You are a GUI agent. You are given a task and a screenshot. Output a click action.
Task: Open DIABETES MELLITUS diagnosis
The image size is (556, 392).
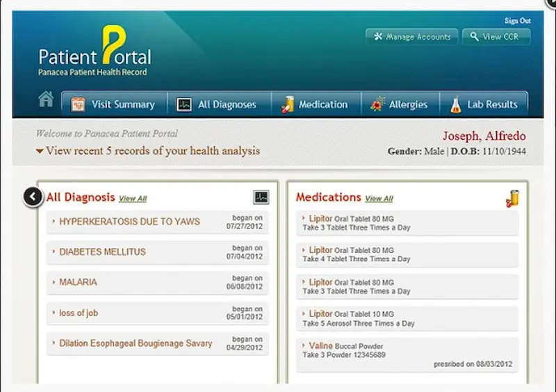(102, 252)
